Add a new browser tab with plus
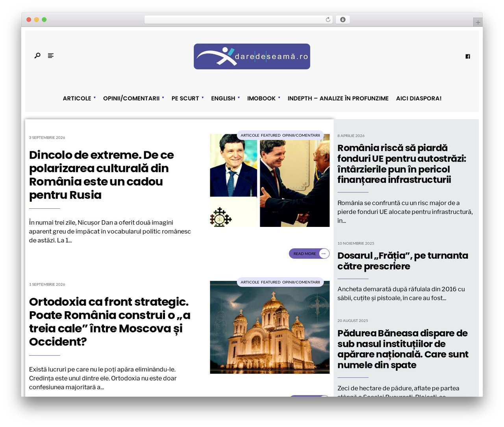Viewport: 504px width, 427px height. (478, 22)
